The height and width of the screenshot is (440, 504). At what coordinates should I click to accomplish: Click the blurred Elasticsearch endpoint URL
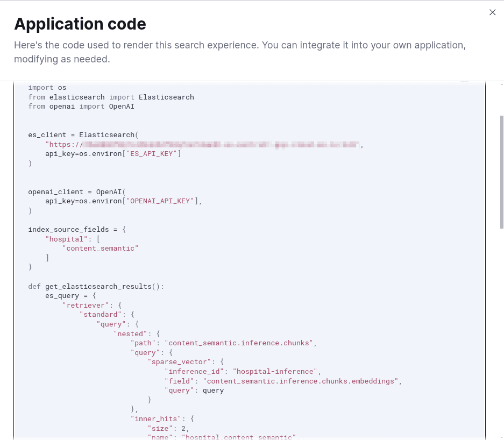click(202, 144)
